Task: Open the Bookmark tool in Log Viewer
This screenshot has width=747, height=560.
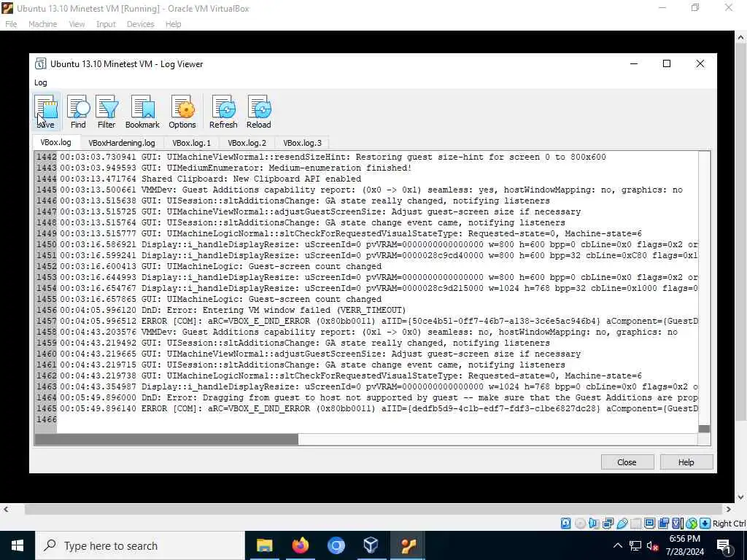Action: pyautogui.click(x=142, y=112)
